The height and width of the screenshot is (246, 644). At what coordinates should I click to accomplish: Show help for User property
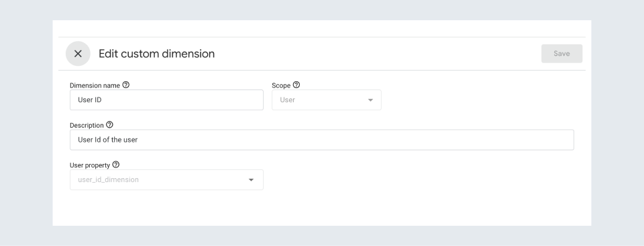coord(116,165)
